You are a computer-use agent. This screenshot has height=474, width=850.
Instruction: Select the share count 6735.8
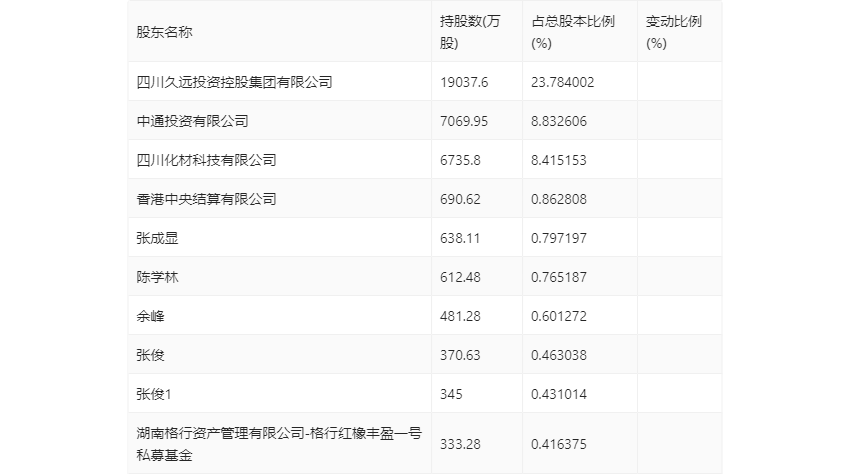coord(460,160)
